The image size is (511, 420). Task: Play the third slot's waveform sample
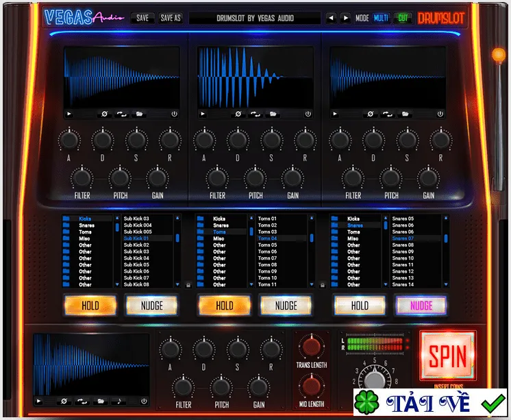point(335,114)
